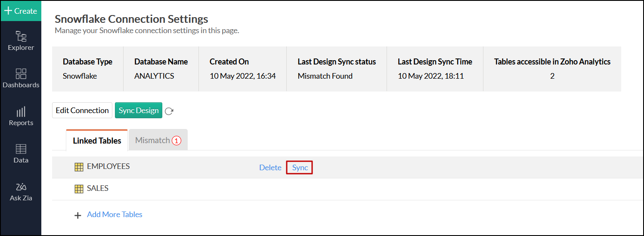Click the Edit Connection button
This screenshot has height=236, width=644.
[82, 110]
